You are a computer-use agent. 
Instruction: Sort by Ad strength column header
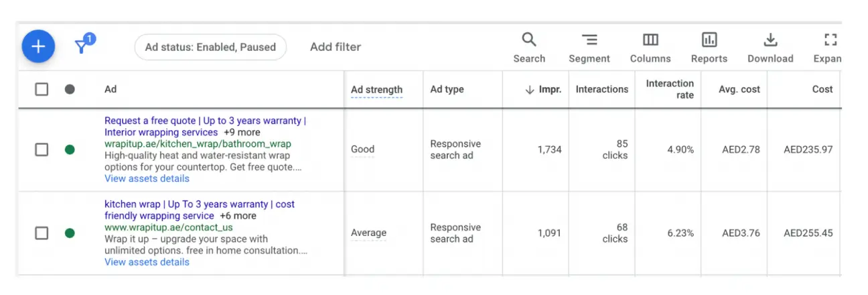[x=376, y=90]
